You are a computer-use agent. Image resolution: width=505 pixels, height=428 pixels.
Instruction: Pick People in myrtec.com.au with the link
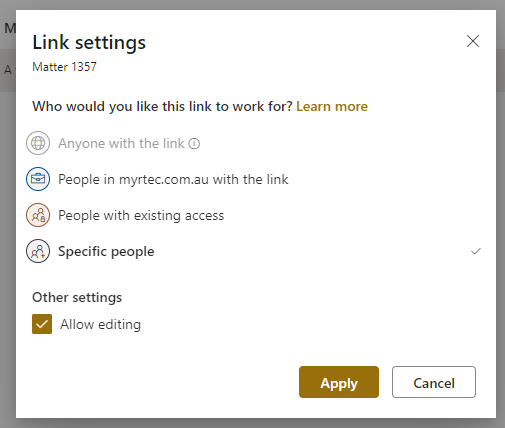point(173,179)
